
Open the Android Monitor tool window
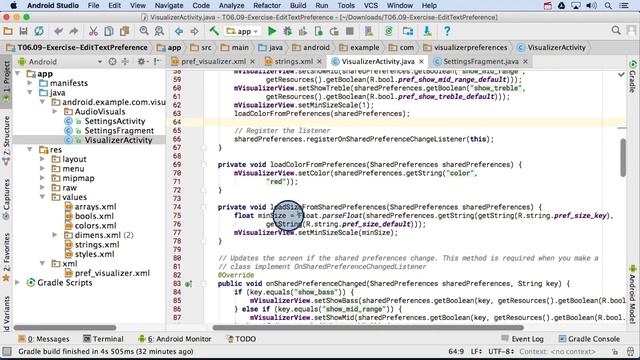(x=175, y=339)
